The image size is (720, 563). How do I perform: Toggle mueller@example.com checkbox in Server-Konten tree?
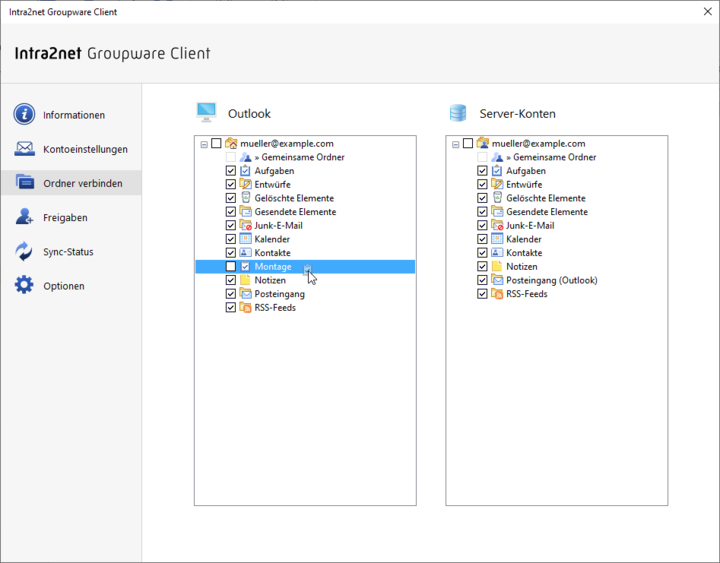point(468,143)
